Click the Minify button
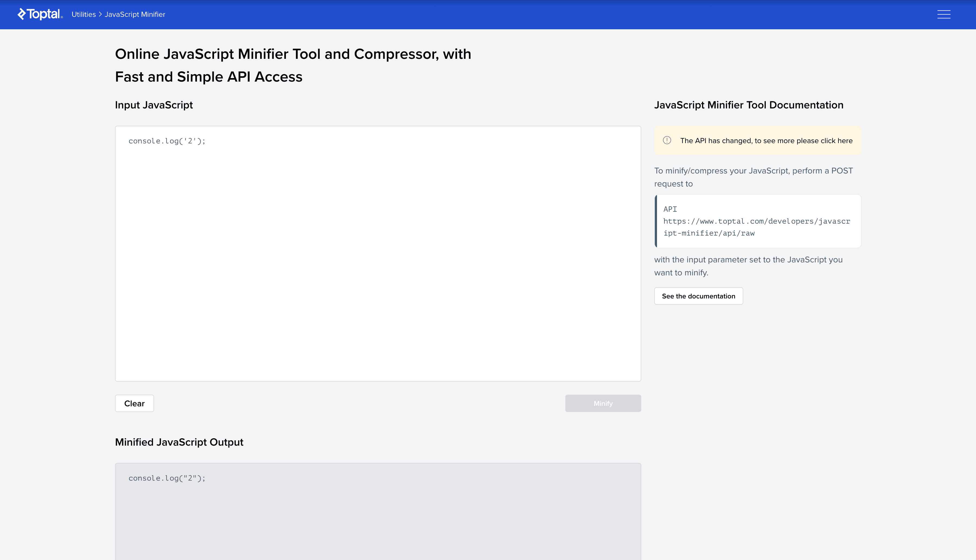The height and width of the screenshot is (560, 976). pos(603,403)
